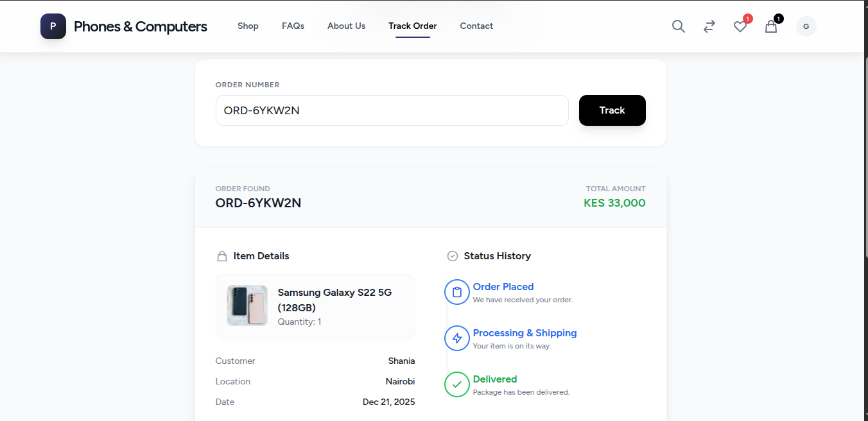Click the Status History check-circle icon

[x=453, y=256]
